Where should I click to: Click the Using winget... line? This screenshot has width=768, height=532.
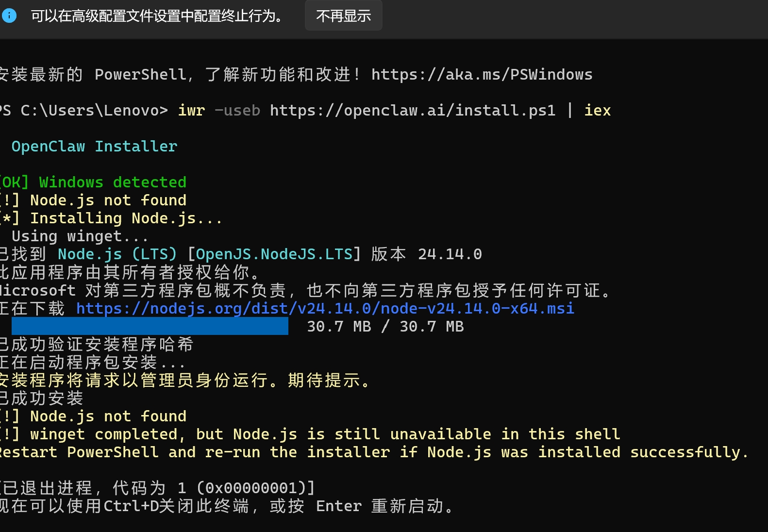pos(80,236)
